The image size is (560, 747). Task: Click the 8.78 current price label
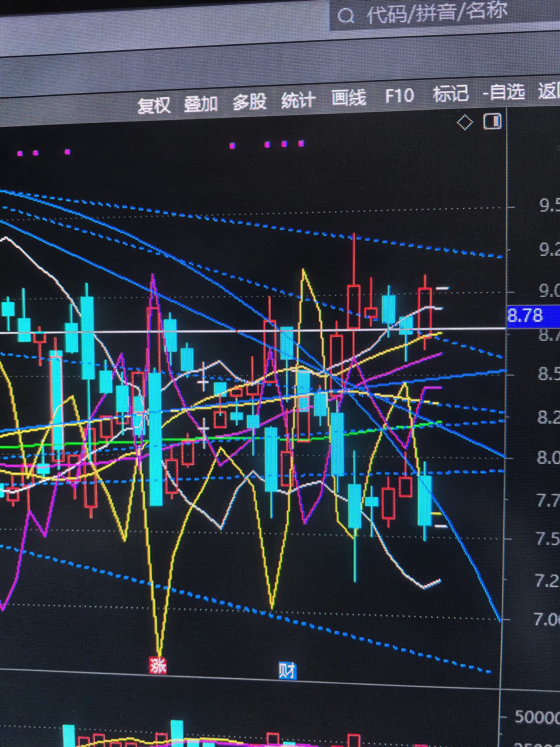pyautogui.click(x=533, y=316)
